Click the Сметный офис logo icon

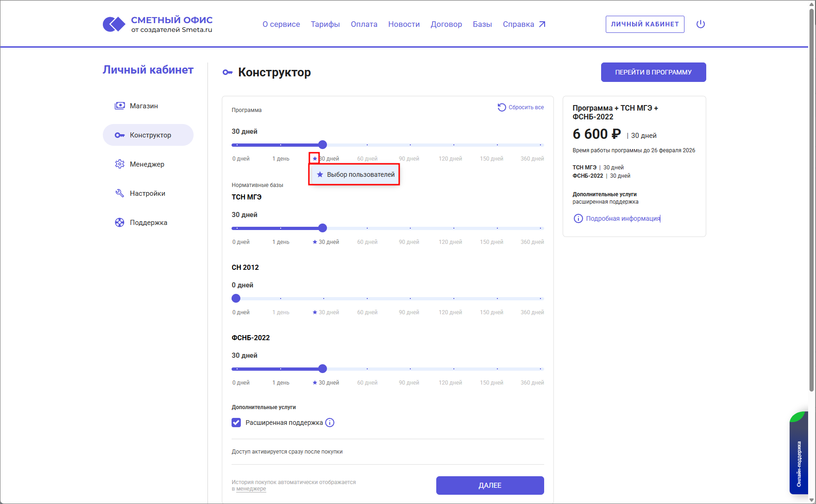click(x=114, y=24)
